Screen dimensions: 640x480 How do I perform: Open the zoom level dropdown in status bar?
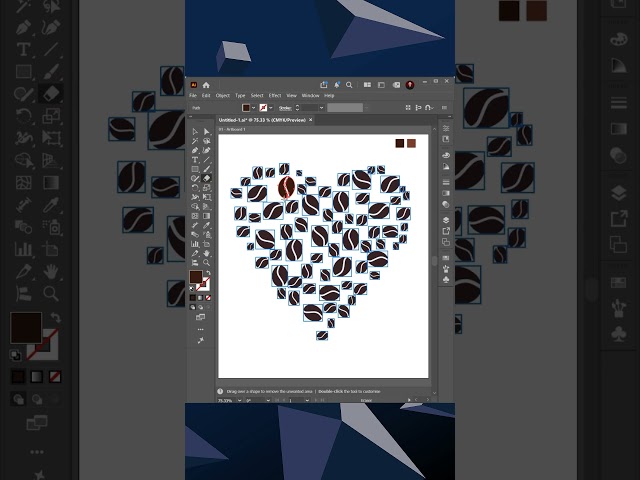[x=239, y=400]
